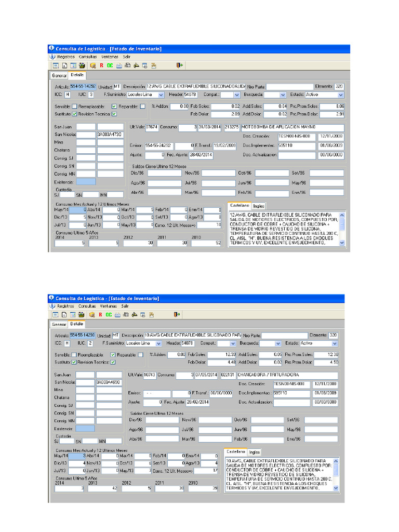Click exit door icon in bottom window toolbar
The image size is (399, 532).
pos(177,314)
